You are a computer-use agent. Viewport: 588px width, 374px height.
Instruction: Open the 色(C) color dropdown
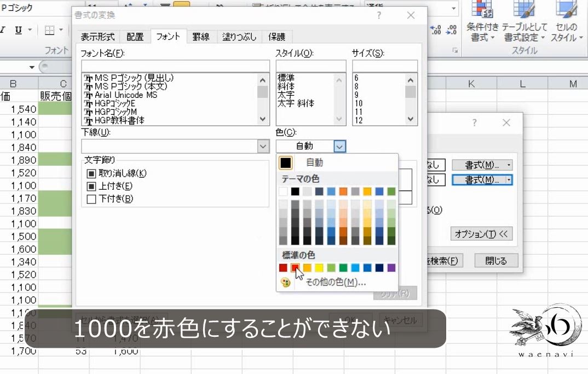click(x=340, y=146)
